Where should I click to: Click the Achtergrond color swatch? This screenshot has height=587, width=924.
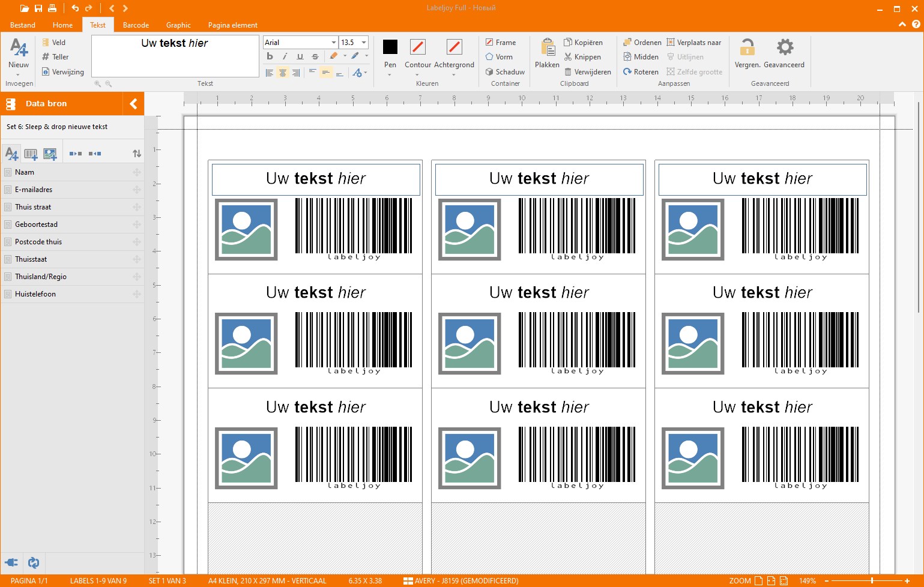click(454, 47)
